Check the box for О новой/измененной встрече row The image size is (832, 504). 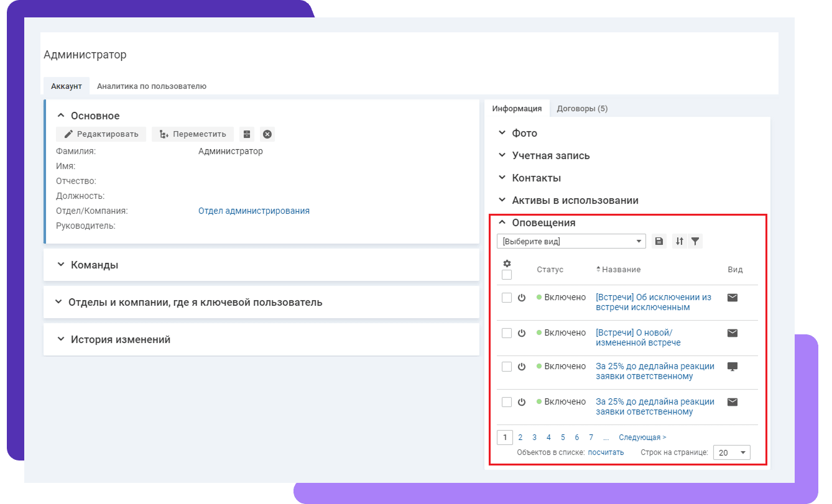point(507,333)
